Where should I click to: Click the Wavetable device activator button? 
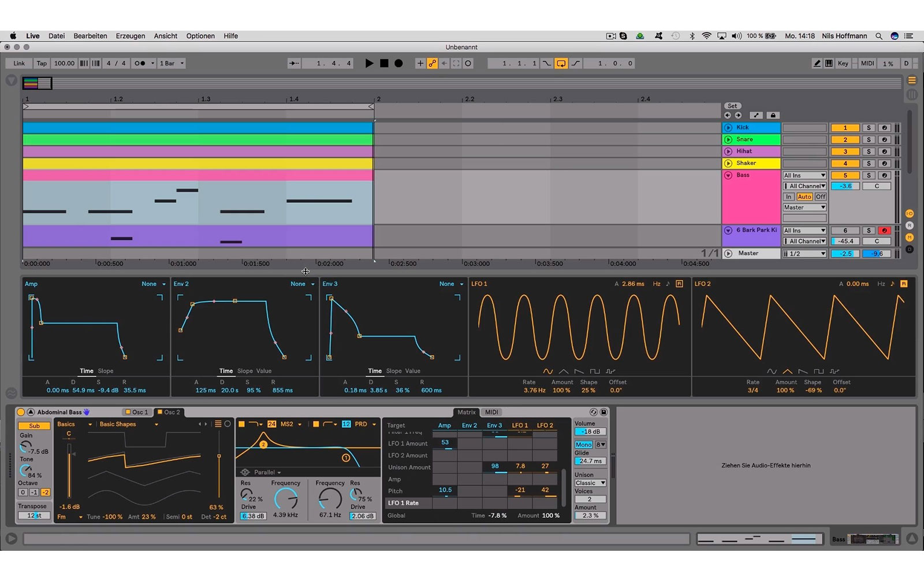(x=21, y=412)
